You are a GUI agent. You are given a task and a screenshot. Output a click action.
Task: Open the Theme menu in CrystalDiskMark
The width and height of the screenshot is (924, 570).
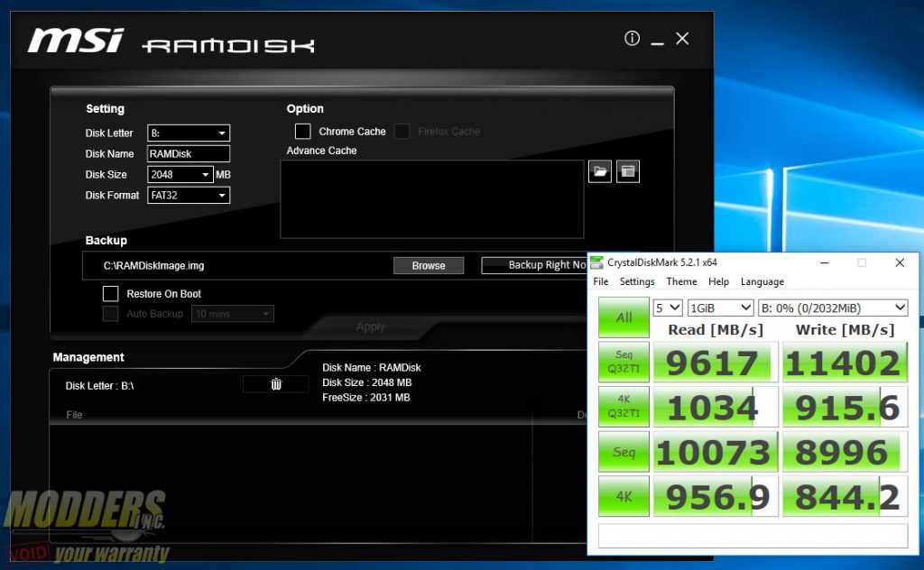coord(681,281)
